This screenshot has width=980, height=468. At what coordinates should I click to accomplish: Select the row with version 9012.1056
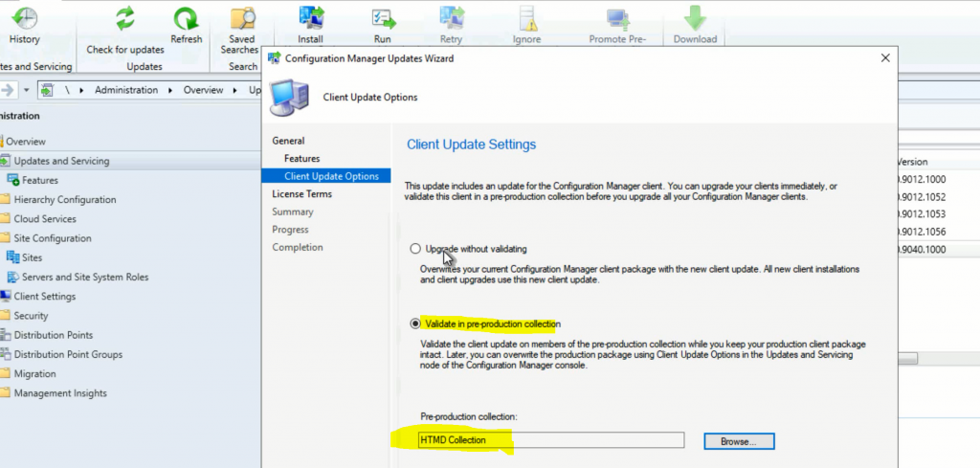tap(939, 232)
